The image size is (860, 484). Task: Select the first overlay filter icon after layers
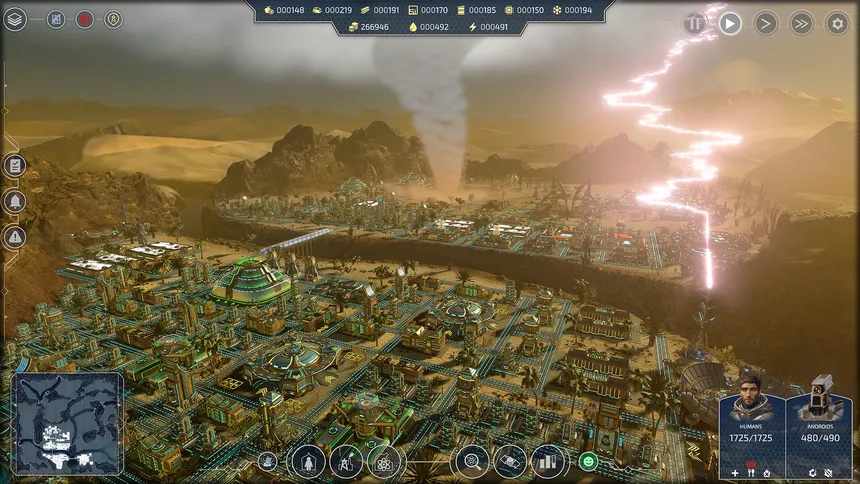[x=56, y=19]
